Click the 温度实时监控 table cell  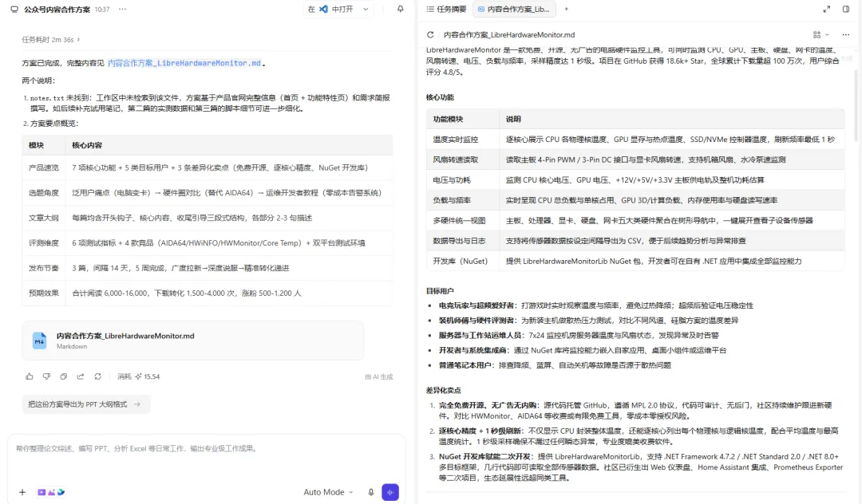coord(462,140)
